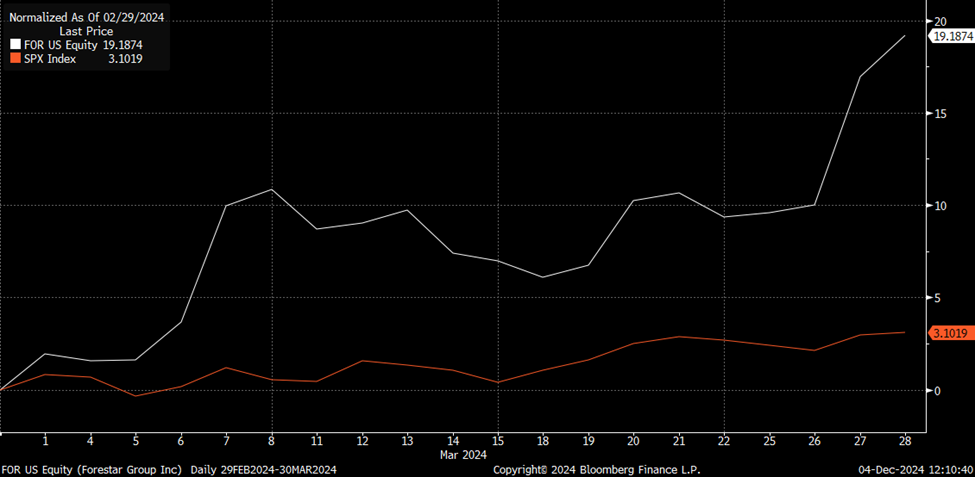Click the x-axis date label 13

click(x=407, y=440)
